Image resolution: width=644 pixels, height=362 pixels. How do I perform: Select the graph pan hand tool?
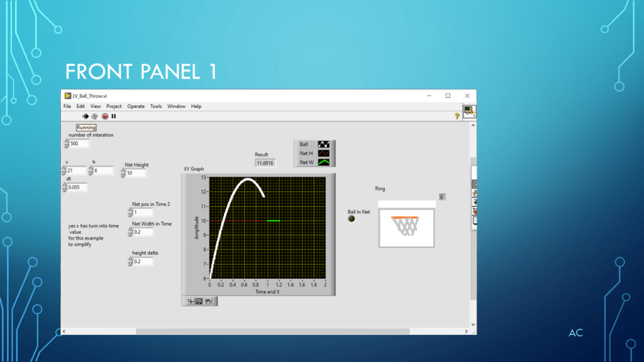click(208, 302)
